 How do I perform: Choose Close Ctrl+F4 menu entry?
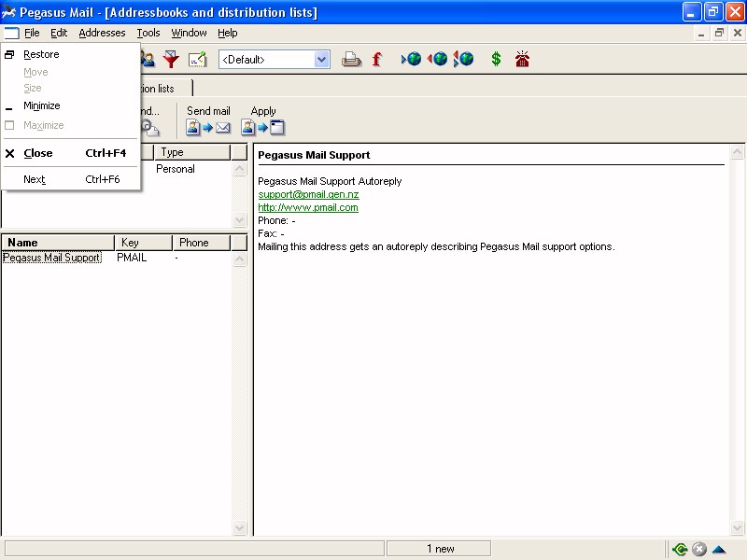tap(71, 153)
